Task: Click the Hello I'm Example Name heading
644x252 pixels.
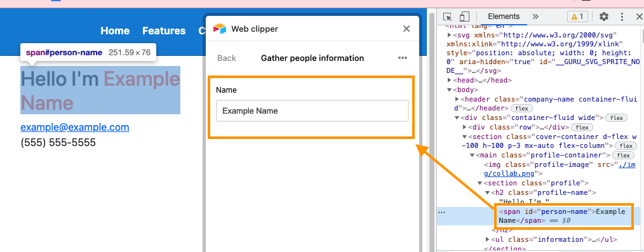Action: (x=100, y=90)
